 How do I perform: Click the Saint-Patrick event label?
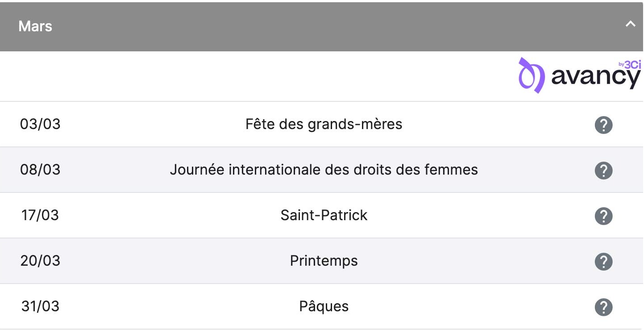tap(324, 215)
